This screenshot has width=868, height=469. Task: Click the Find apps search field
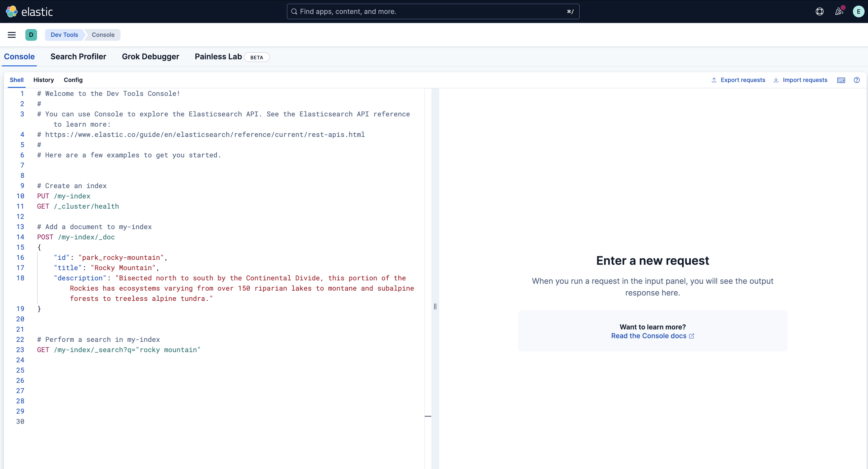pos(433,11)
